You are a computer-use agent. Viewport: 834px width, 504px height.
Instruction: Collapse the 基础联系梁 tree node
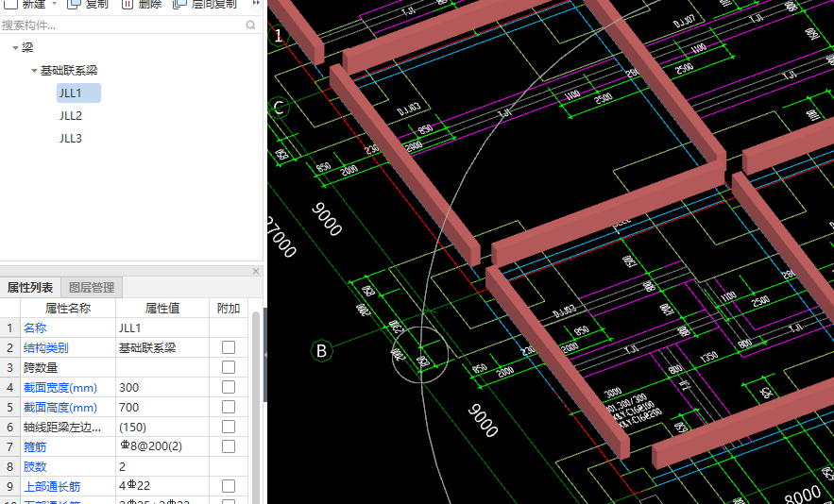(x=34, y=70)
